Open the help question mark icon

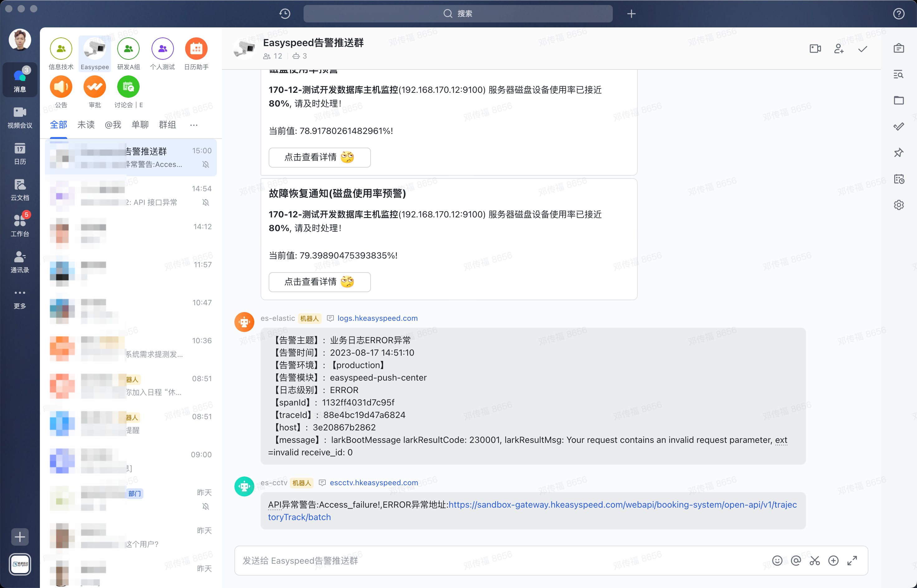click(x=899, y=14)
